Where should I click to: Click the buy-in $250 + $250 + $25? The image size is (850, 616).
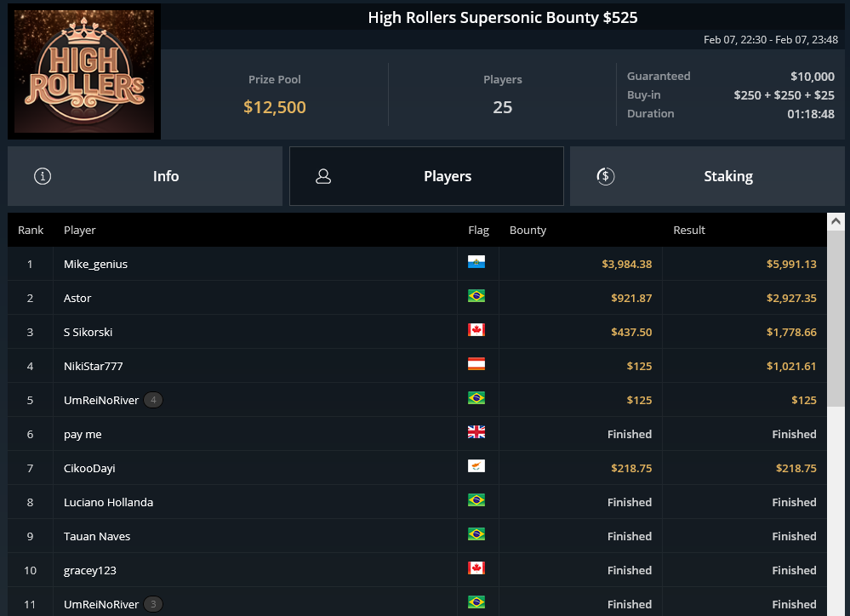[784, 95]
